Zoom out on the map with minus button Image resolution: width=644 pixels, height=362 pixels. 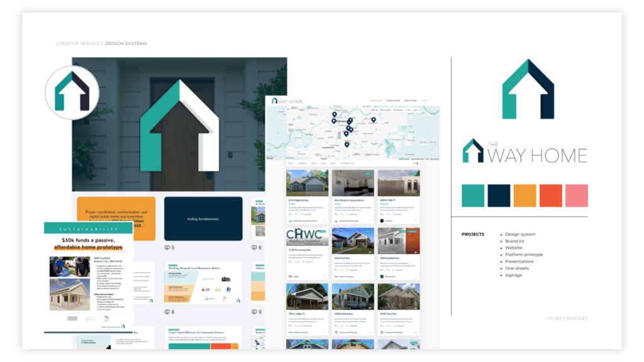[288, 113]
